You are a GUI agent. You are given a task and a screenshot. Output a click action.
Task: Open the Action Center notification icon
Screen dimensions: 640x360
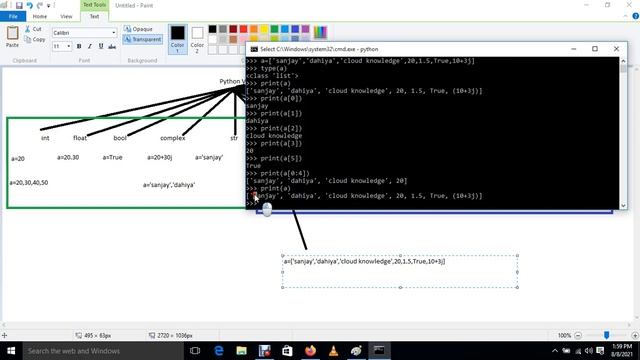tap(600, 351)
